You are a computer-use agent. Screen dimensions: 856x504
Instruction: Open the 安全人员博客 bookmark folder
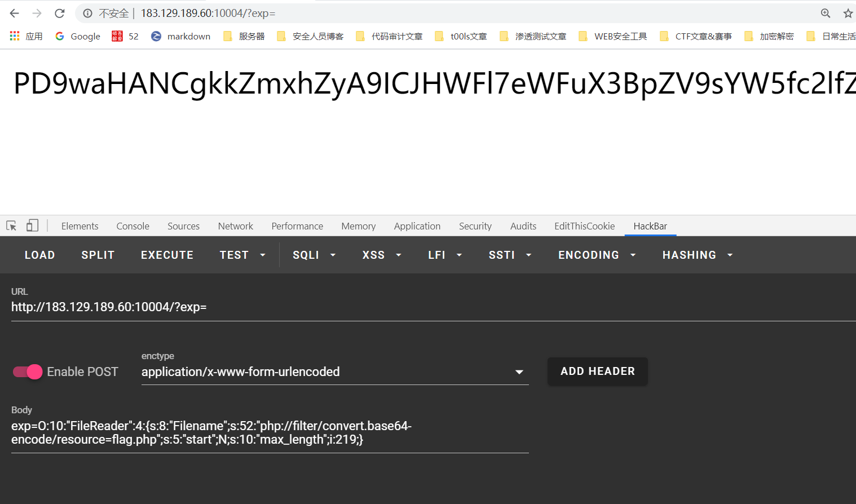pyautogui.click(x=310, y=36)
